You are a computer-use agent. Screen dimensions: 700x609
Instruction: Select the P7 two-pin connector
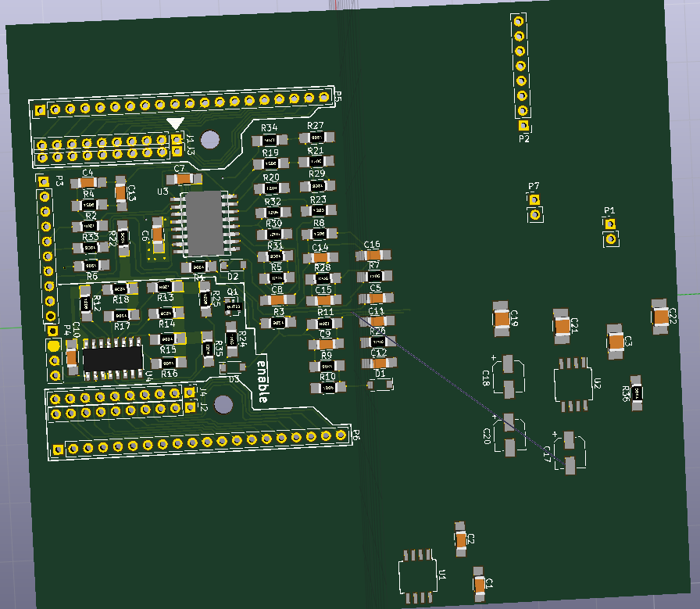click(x=535, y=207)
